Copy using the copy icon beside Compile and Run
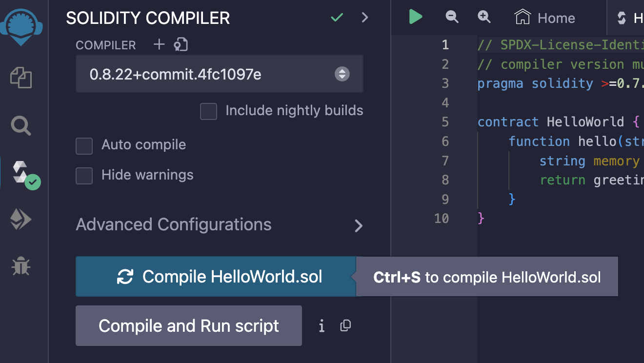This screenshot has height=363, width=644. pos(345,325)
